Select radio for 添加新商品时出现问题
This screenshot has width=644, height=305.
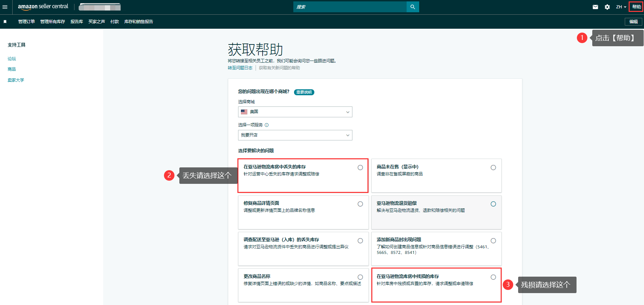493,241
